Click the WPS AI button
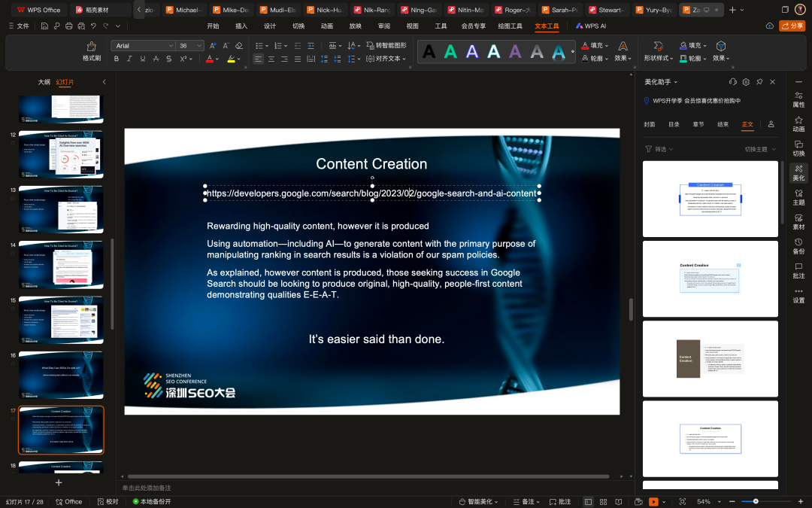 (x=591, y=26)
